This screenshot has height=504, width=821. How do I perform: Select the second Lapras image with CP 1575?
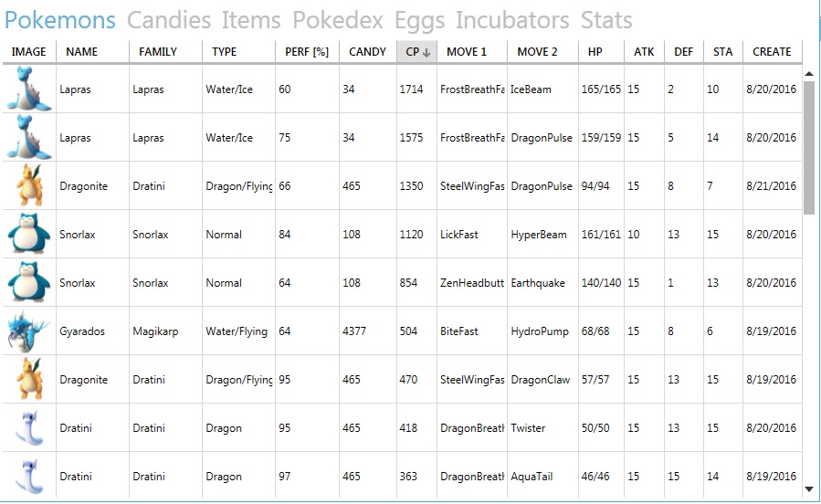[29, 137]
